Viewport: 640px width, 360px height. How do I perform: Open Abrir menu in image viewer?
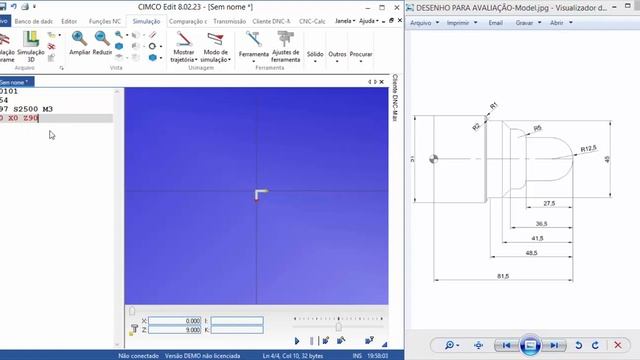tap(561, 23)
